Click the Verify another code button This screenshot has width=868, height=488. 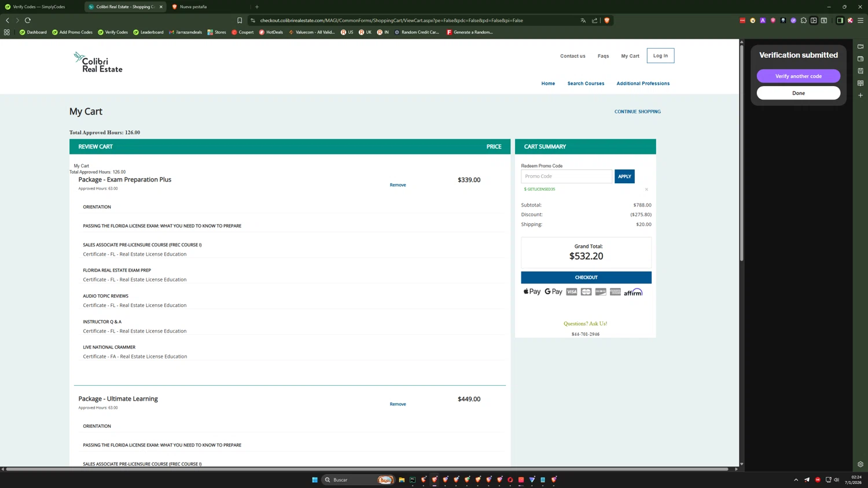pyautogui.click(x=799, y=76)
